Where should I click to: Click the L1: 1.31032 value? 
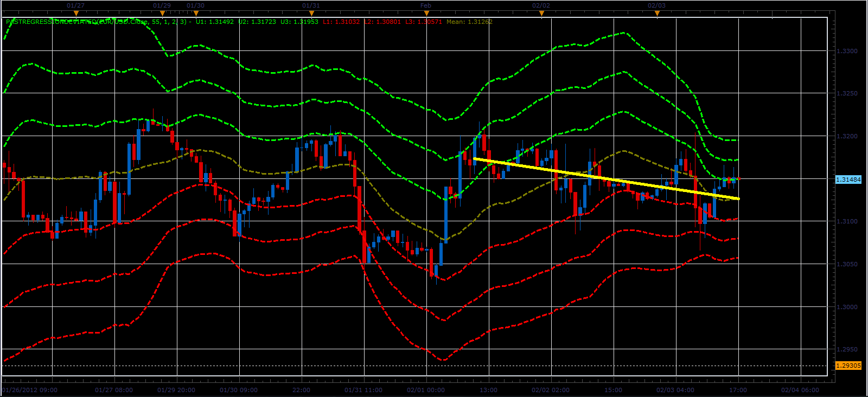[x=341, y=22]
